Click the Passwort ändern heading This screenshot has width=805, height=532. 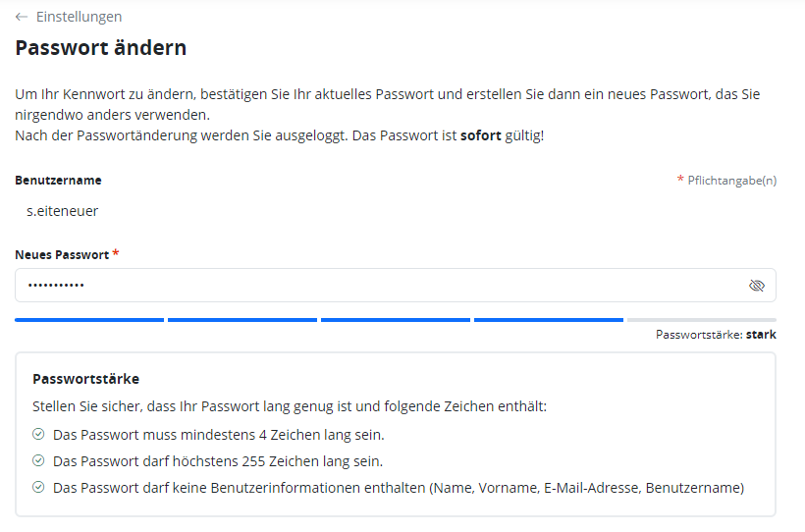click(100, 48)
